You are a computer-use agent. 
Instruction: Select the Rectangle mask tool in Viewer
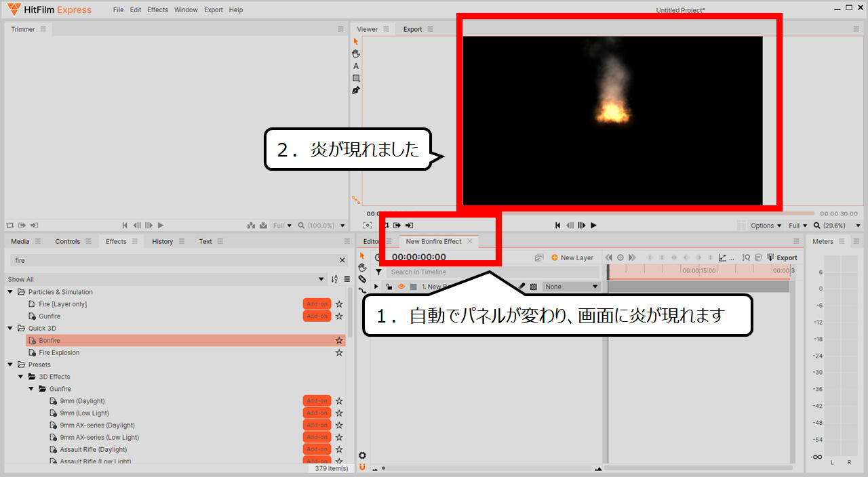356,78
